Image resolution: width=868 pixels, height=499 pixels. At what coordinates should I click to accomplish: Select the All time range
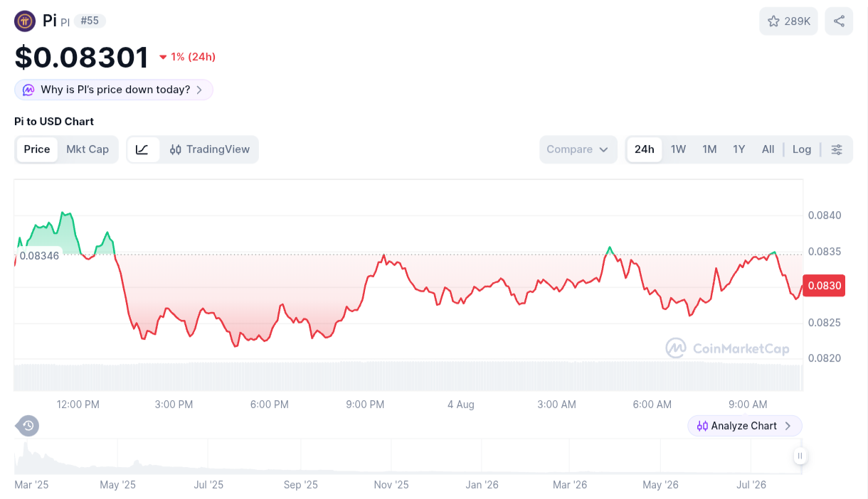pos(768,149)
